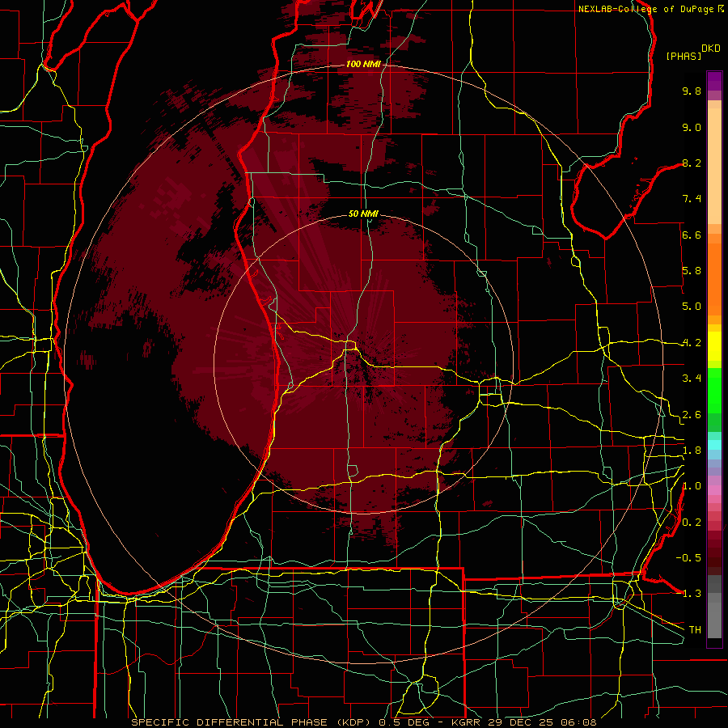Click the [PHAS] label above the color scale

tap(684, 57)
